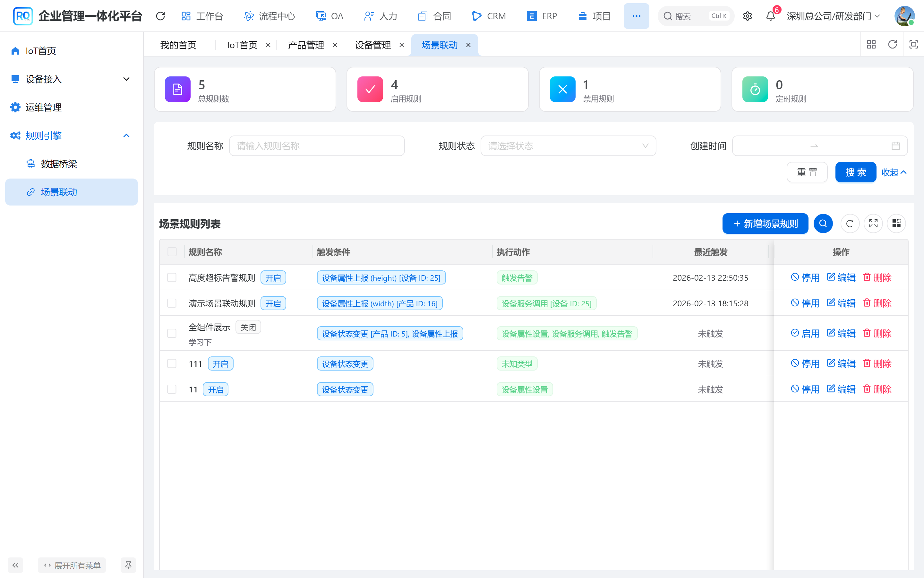Click the round blue search icon in list toolbar
Screen dimensions: 924x578
coord(823,223)
